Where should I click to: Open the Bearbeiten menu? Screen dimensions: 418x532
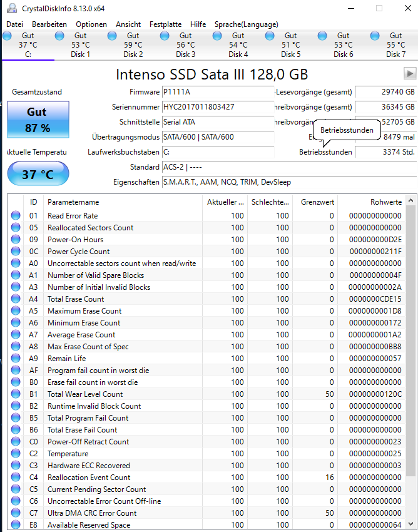[49, 24]
